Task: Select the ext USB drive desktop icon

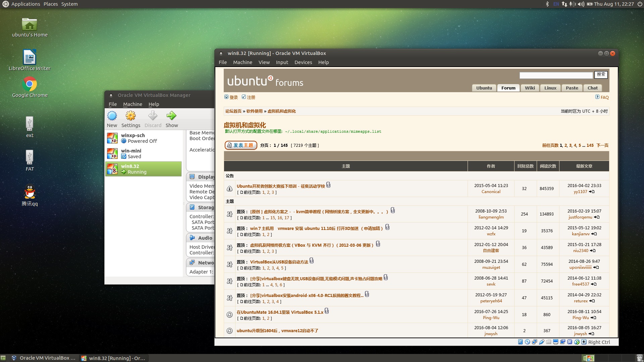Action: click(x=30, y=127)
